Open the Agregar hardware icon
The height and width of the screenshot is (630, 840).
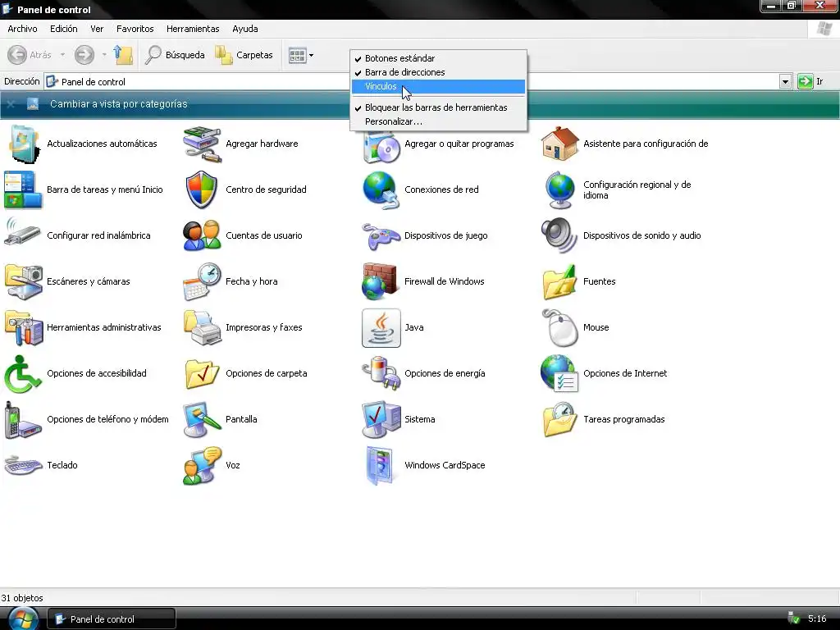tap(202, 144)
